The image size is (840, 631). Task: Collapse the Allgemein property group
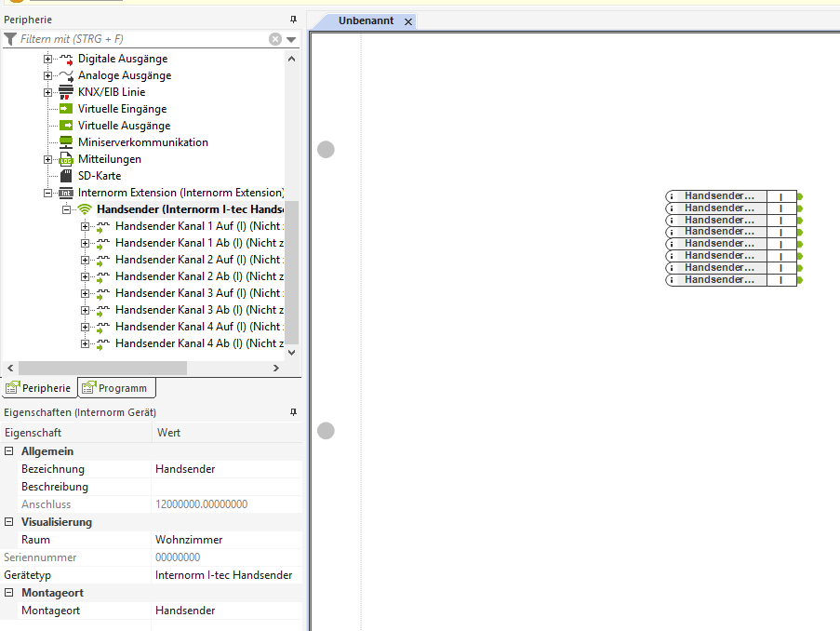(9, 451)
